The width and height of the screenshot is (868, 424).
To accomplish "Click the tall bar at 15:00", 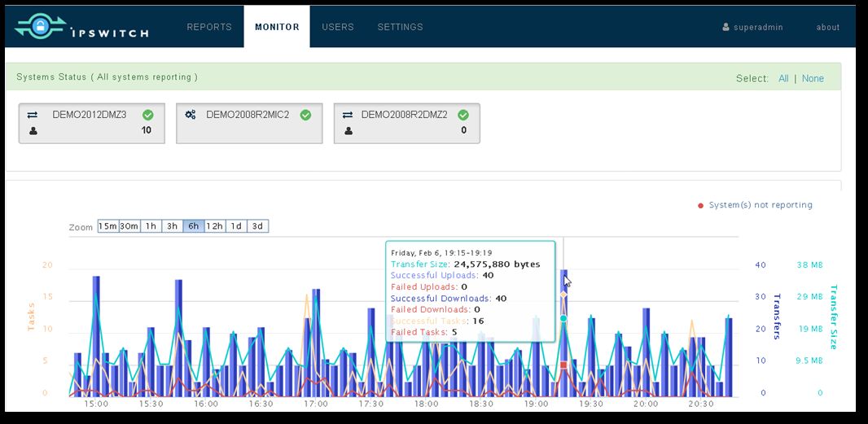I will pyautogui.click(x=96, y=334).
